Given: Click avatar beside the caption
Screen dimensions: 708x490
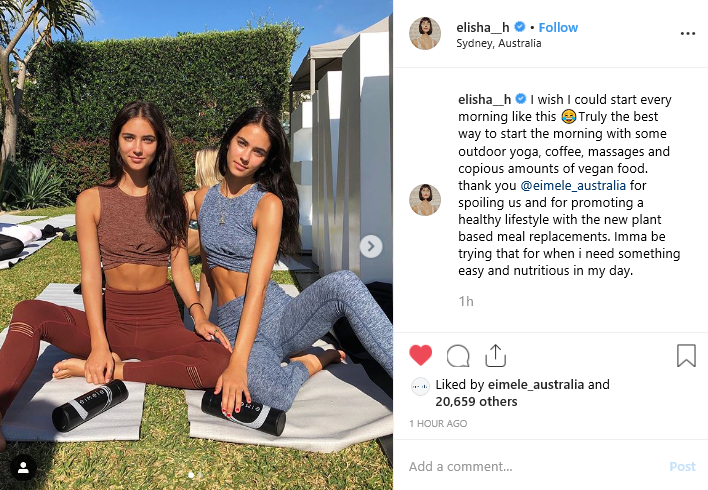Looking at the screenshot, I should pyautogui.click(x=424, y=200).
